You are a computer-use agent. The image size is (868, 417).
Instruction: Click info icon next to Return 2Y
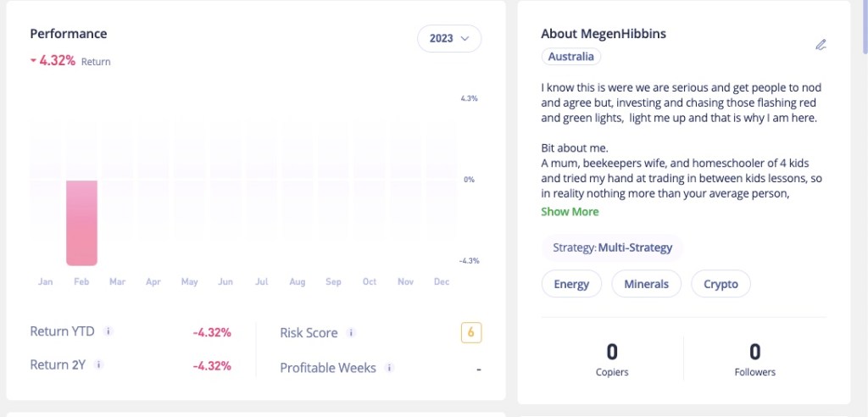[x=98, y=365]
